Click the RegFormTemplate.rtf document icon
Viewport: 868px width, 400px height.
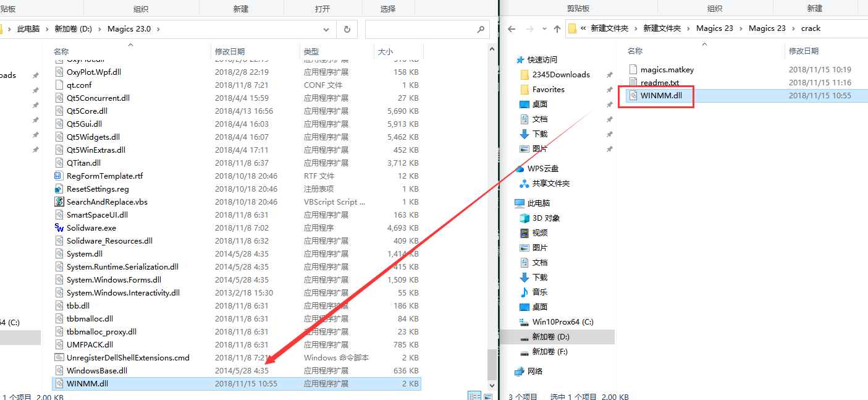tap(59, 176)
